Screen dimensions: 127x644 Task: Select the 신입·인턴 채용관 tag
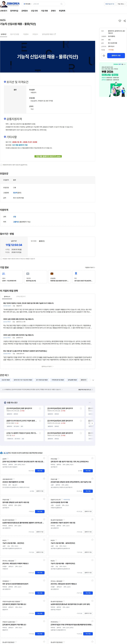point(6,380)
